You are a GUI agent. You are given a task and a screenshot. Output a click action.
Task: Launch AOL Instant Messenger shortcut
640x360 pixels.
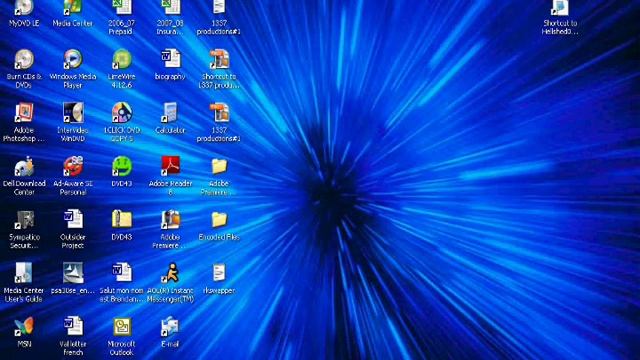[171, 273]
